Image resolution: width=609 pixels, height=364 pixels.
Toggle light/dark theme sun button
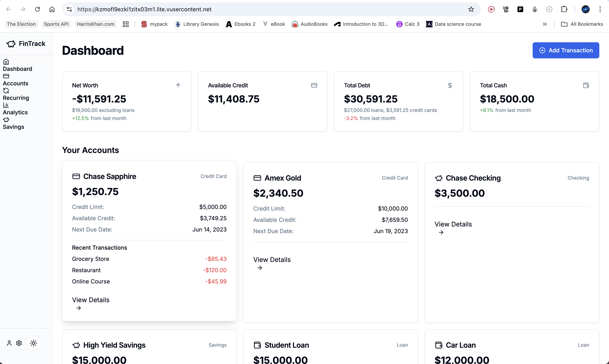click(33, 343)
